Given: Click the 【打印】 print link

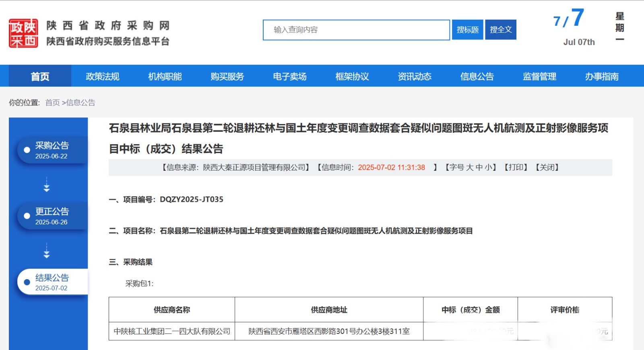Looking at the screenshot, I should [x=516, y=168].
